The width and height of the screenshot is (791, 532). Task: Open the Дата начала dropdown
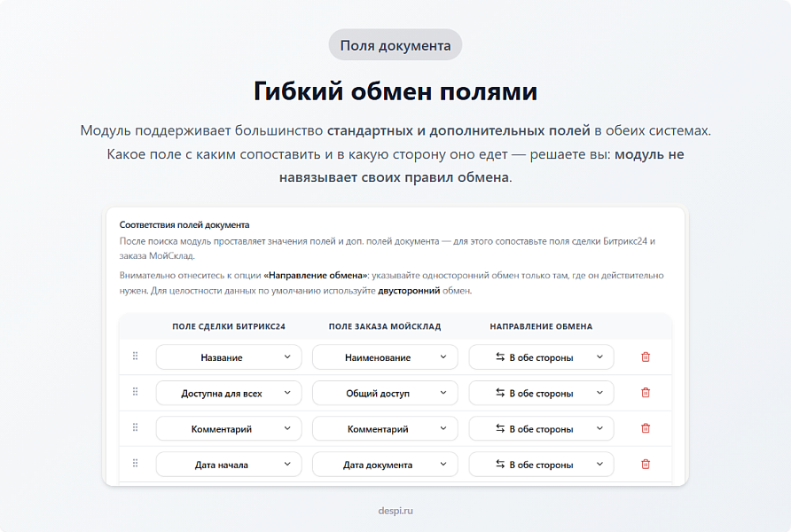(x=229, y=465)
